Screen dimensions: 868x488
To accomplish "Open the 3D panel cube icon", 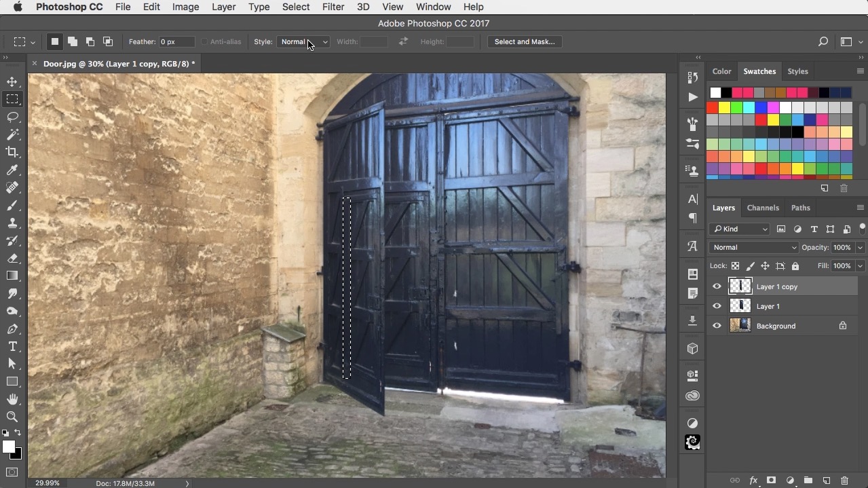I will point(692,348).
